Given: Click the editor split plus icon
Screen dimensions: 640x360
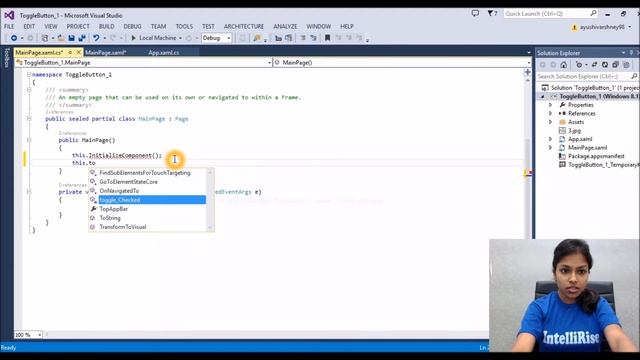Looking at the screenshot, I should tap(527, 72).
